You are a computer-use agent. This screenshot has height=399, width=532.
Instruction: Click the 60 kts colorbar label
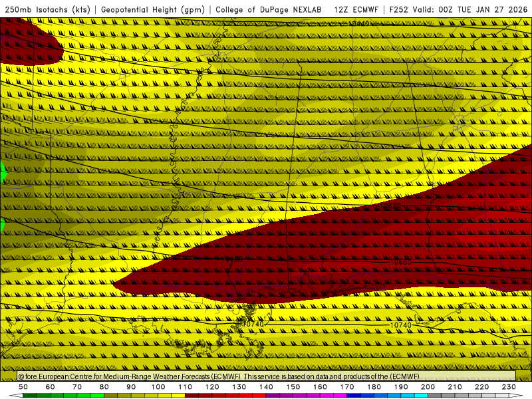[51, 387]
